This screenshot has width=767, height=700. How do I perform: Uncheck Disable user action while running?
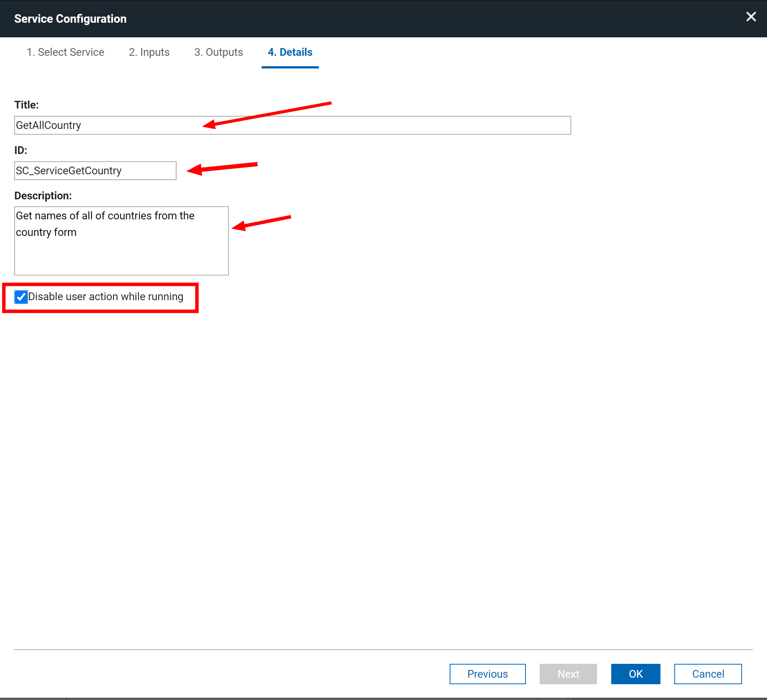coord(21,297)
